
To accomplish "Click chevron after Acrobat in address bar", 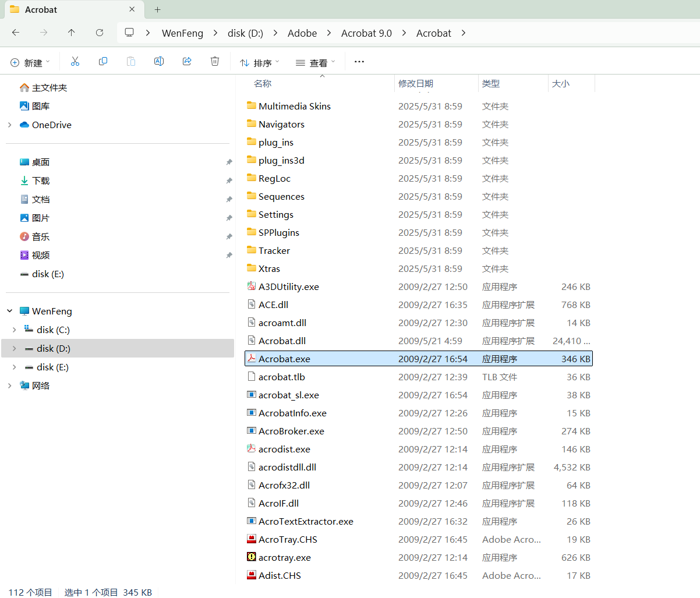I will pos(464,33).
